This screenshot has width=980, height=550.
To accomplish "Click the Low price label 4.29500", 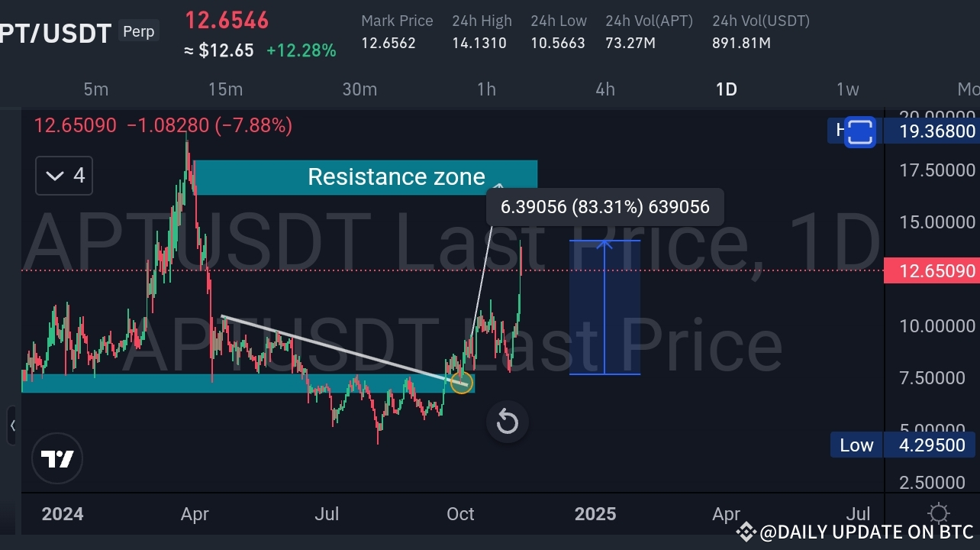I will pyautogui.click(x=933, y=445).
